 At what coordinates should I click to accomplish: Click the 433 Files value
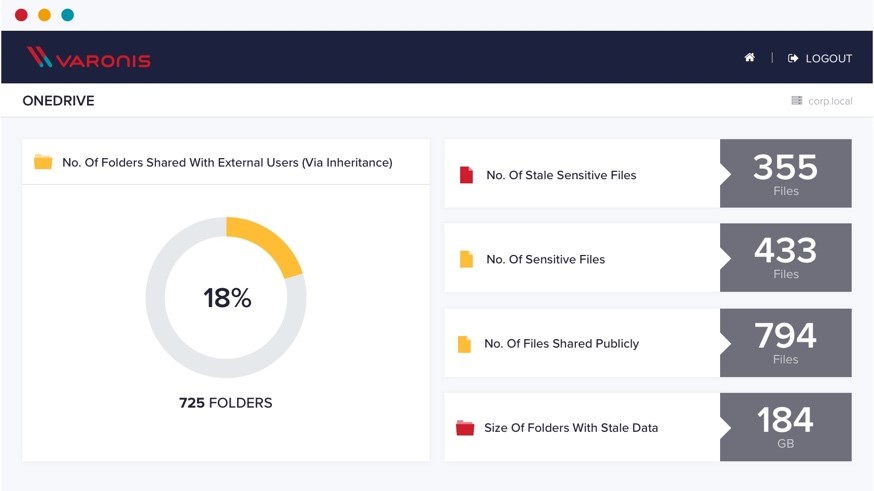785,257
